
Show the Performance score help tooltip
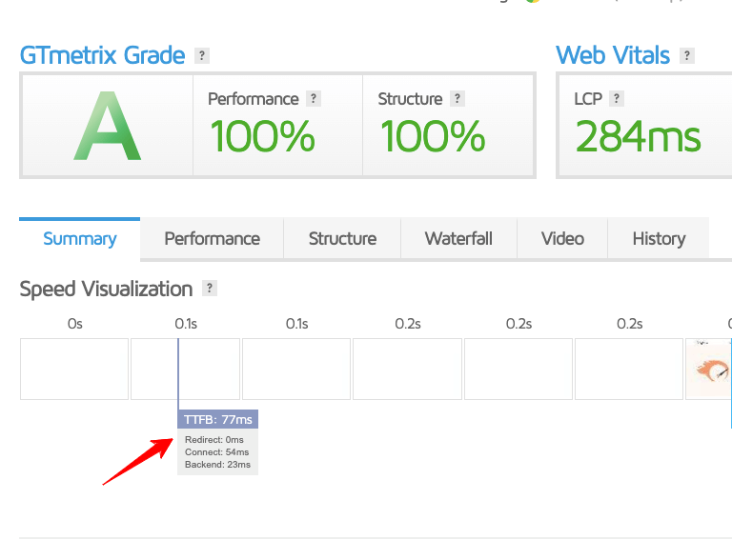pyautogui.click(x=314, y=98)
